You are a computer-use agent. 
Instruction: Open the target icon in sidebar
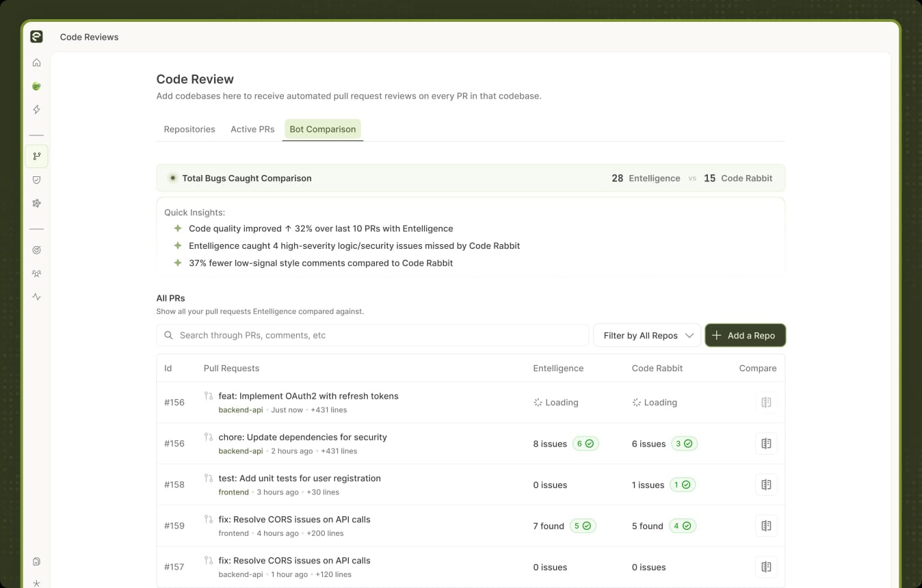click(x=37, y=250)
